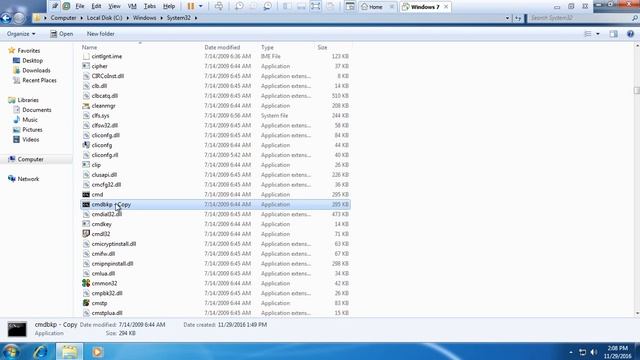This screenshot has width=640, height=360.
Task: Open the VMware Edit menu
Action: tap(96, 6)
